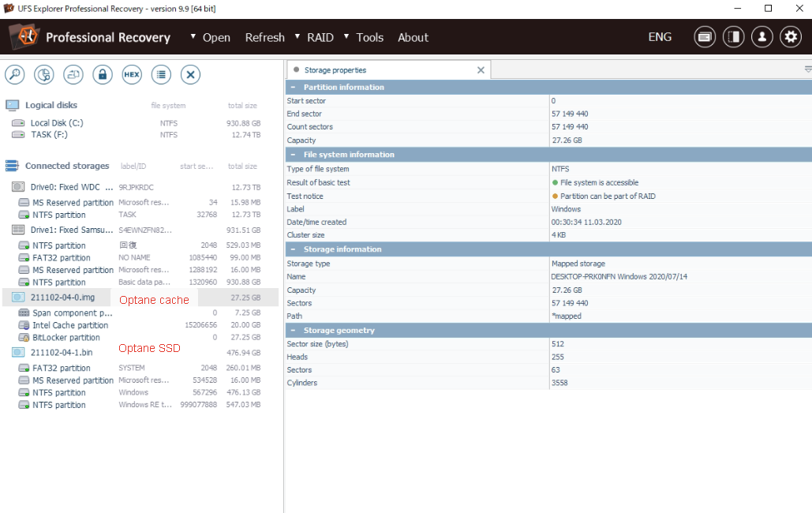Select FAT32 partition labeled SYSTEM
812x513 pixels.
pyautogui.click(x=140, y=368)
